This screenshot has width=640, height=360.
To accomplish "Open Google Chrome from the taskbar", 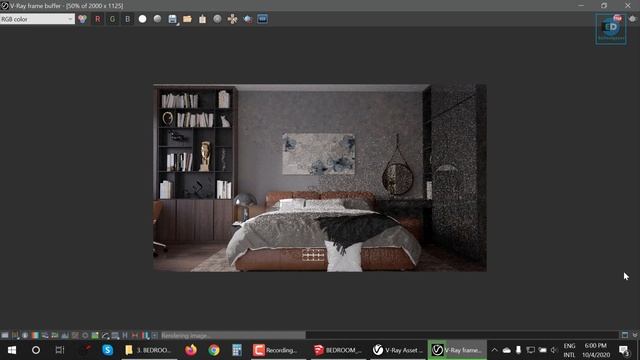I will pos(214,350).
